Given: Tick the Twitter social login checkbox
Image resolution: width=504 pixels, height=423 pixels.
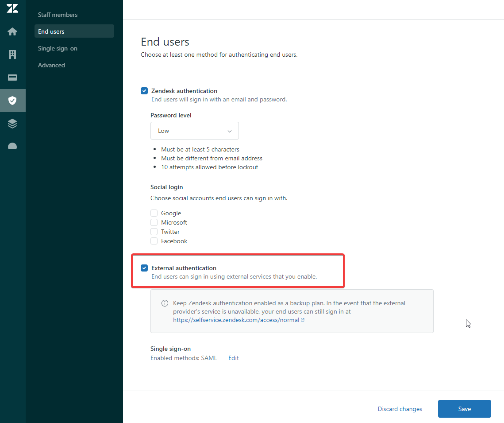Looking at the screenshot, I should (x=154, y=232).
